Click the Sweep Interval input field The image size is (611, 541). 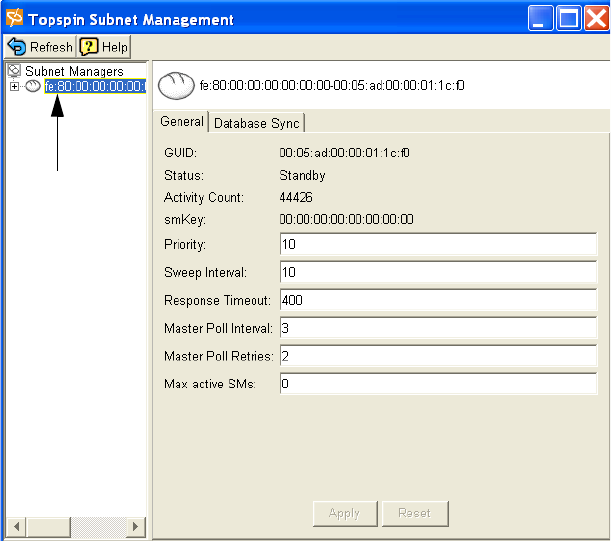point(438,272)
